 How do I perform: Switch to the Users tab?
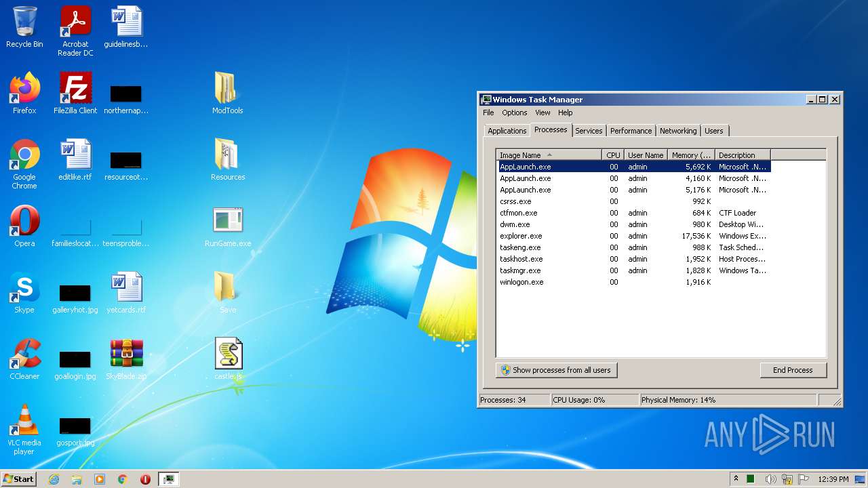tap(714, 131)
